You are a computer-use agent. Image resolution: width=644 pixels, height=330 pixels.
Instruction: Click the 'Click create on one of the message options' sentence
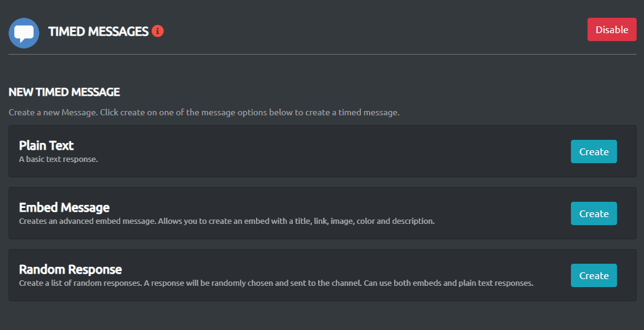point(249,113)
